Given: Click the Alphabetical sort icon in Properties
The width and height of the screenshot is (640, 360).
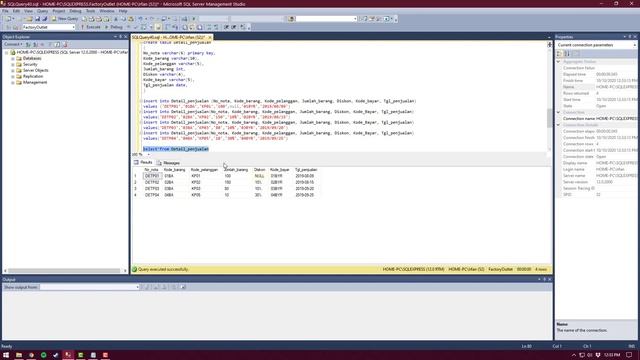Looking at the screenshot, I should (x=567, y=53).
